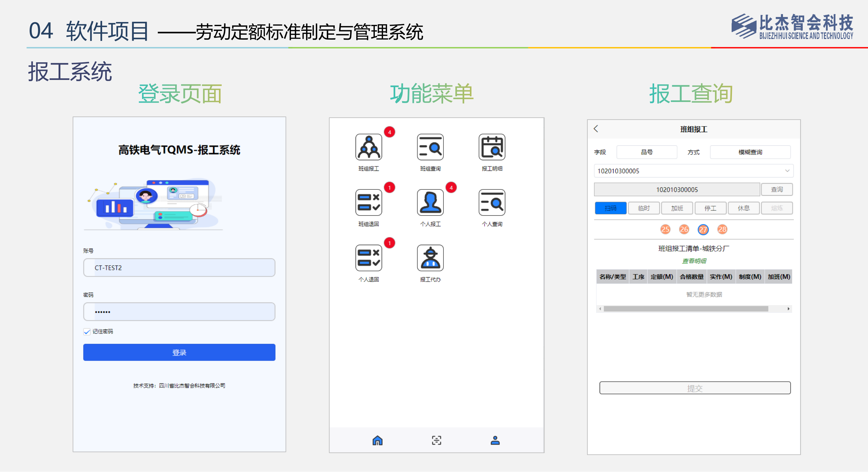Open the 班组退回 team return icon

coord(368,203)
